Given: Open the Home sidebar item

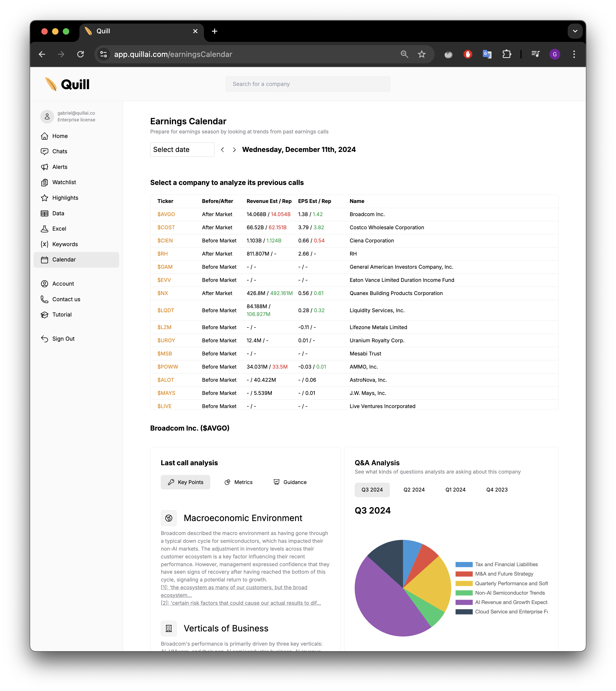Looking at the screenshot, I should pyautogui.click(x=76, y=136).
